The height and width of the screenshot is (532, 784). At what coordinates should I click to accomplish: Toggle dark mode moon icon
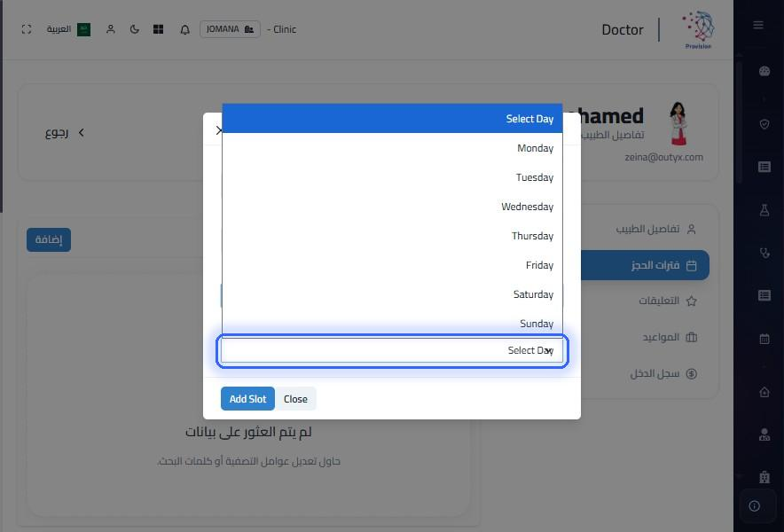[135, 29]
